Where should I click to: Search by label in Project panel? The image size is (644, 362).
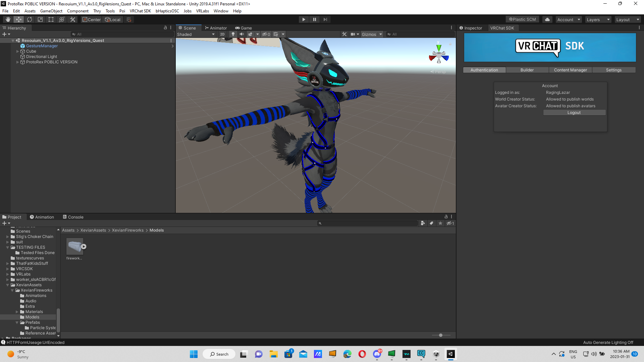[431, 223]
